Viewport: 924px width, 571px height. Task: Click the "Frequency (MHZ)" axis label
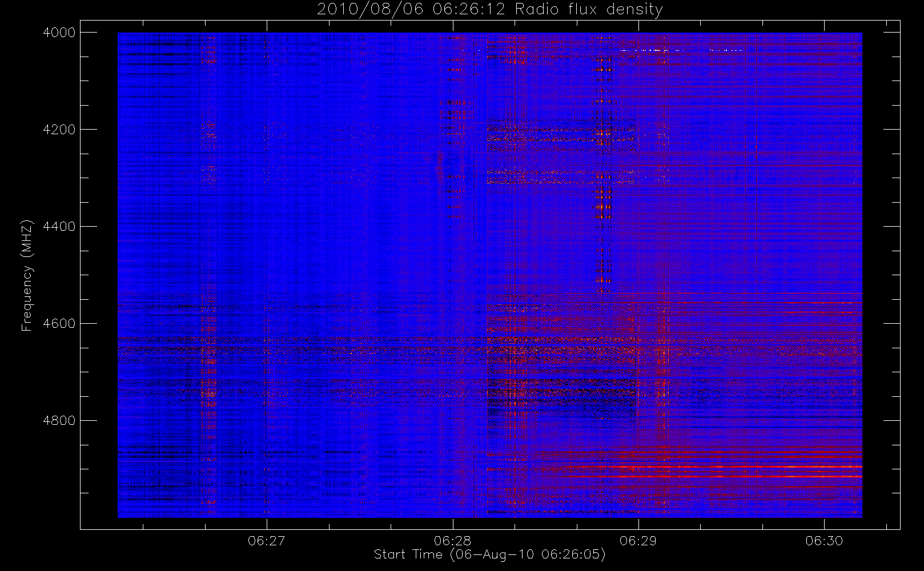click(26, 275)
